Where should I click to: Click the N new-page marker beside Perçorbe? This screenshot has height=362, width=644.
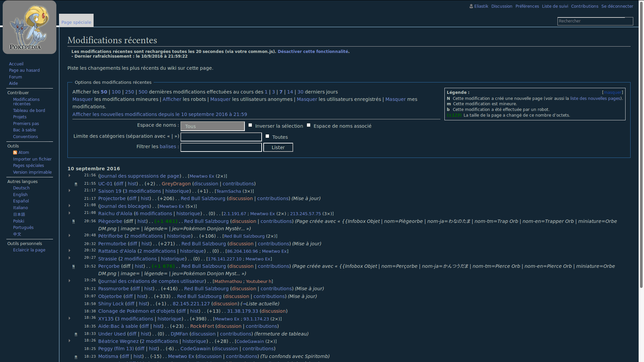73,266
